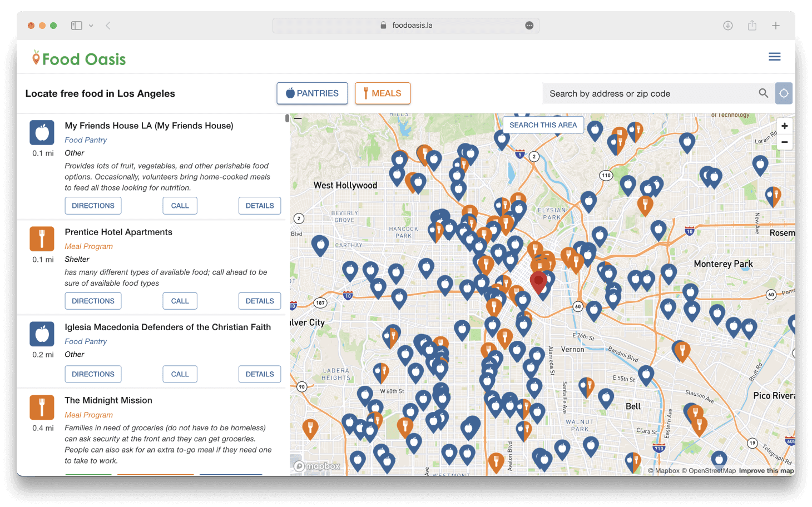Image resolution: width=812 pixels, height=507 pixels.
Task: Click the meal fork icon for The Midnight Mission
Action: coord(42,407)
